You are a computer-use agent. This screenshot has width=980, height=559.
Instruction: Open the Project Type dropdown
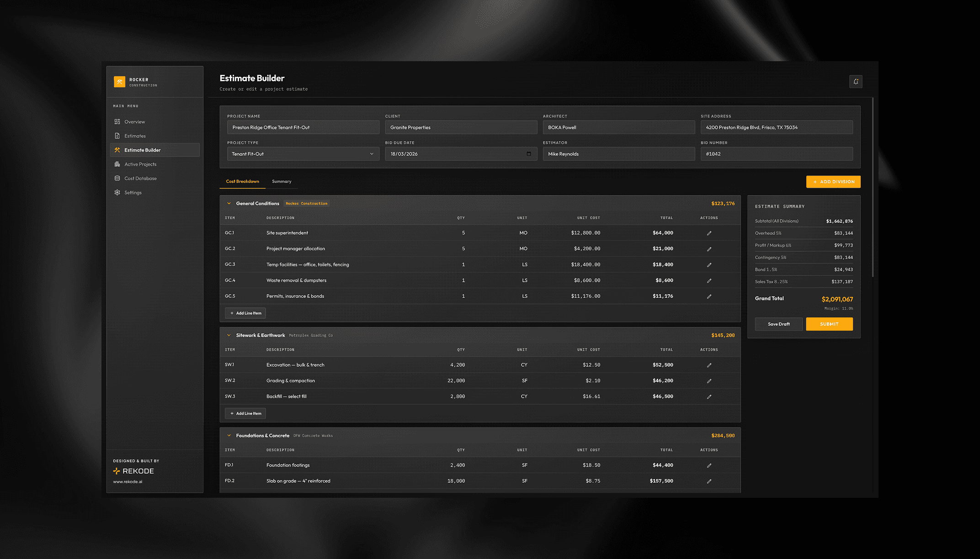click(x=303, y=154)
